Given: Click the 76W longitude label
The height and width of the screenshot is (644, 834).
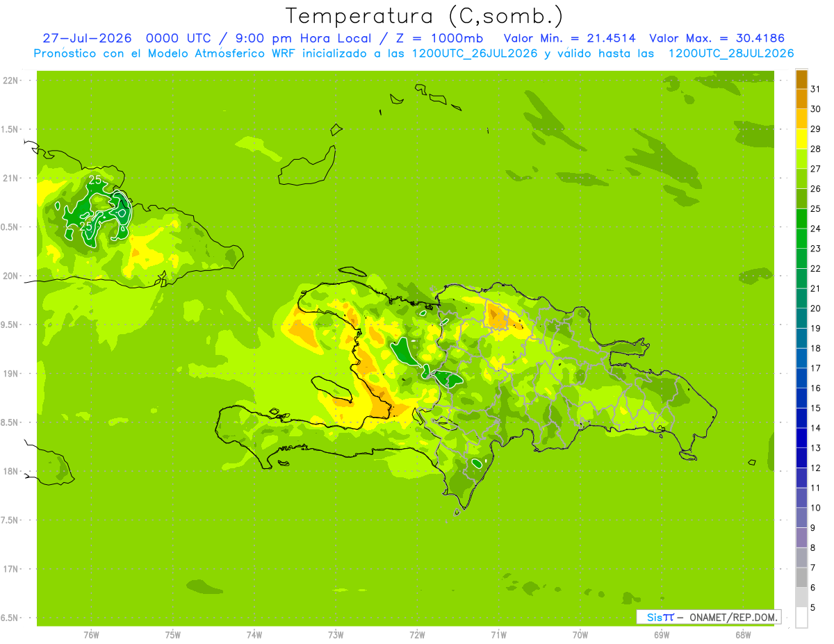Looking at the screenshot, I should pos(91,635).
